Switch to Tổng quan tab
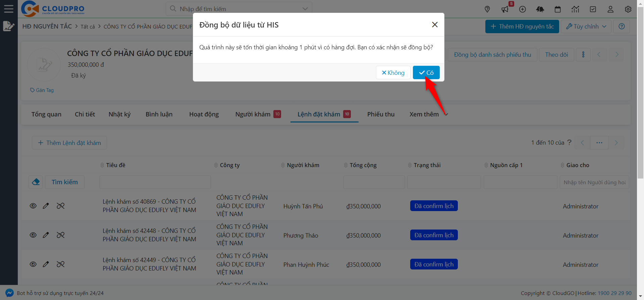The image size is (644, 300). (46, 114)
